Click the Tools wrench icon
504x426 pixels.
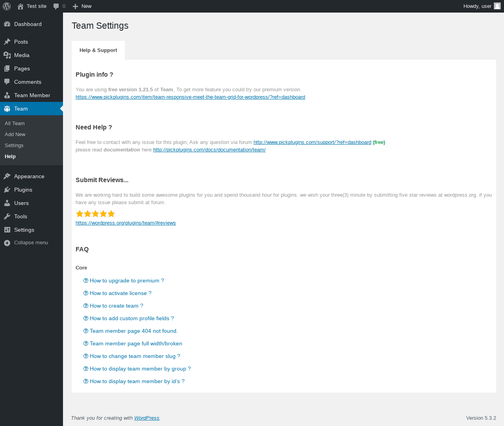tap(7, 216)
